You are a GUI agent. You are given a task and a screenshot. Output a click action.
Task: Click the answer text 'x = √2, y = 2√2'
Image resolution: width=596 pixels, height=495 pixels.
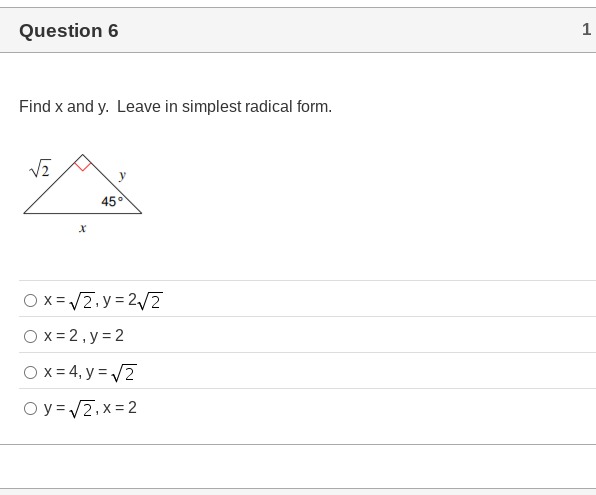[x=103, y=301]
